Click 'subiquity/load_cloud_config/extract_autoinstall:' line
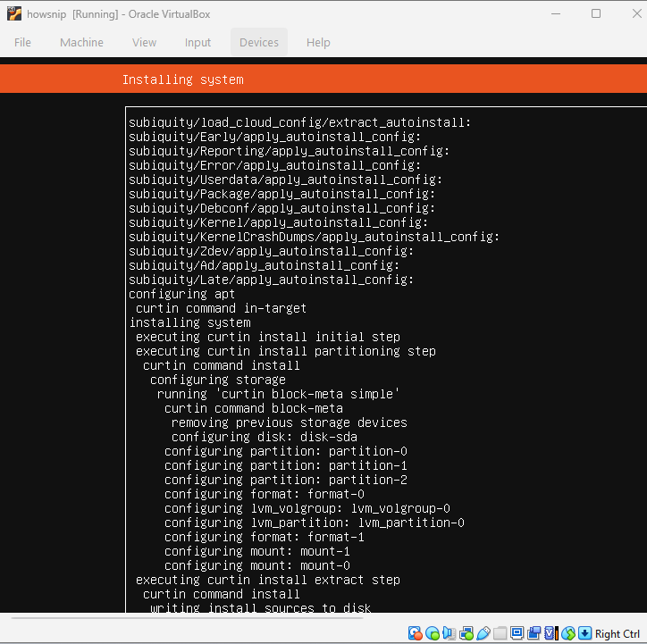Viewport: 647px width, 644px height. pos(299,122)
